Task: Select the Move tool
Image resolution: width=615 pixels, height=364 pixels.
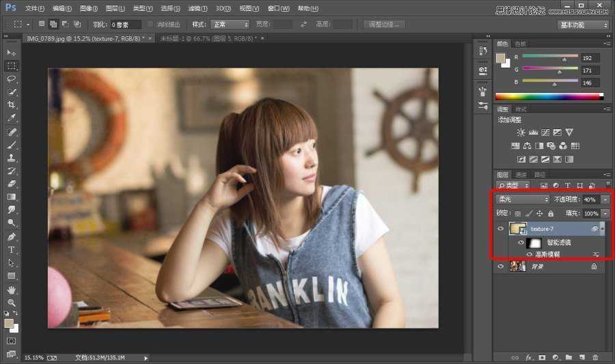Action: click(x=12, y=53)
